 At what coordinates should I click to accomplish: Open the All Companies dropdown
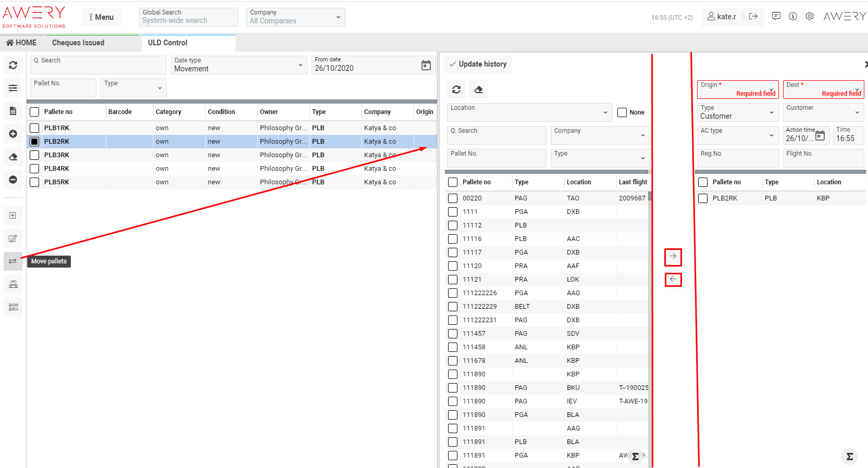pyautogui.click(x=295, y=17)
